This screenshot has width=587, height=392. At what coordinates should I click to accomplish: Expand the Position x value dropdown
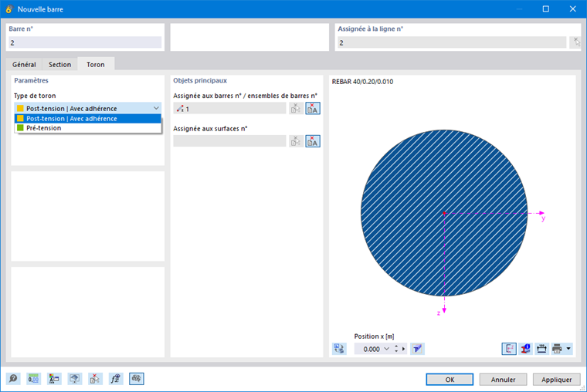[x=387, y=349]
